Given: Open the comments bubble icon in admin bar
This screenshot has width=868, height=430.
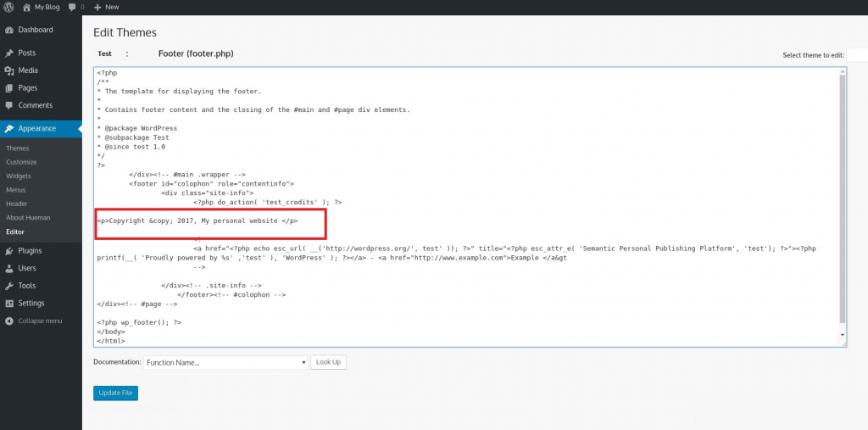Looking at the screenshot, I should click(72, 8).
